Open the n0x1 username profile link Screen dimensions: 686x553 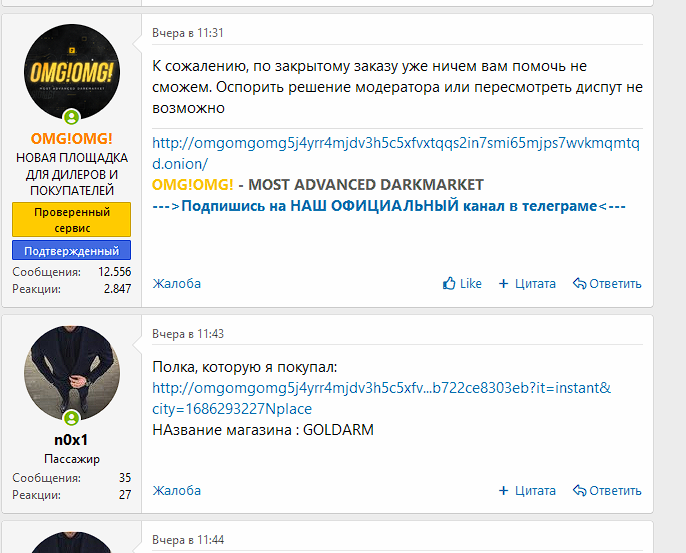[71, 440]
